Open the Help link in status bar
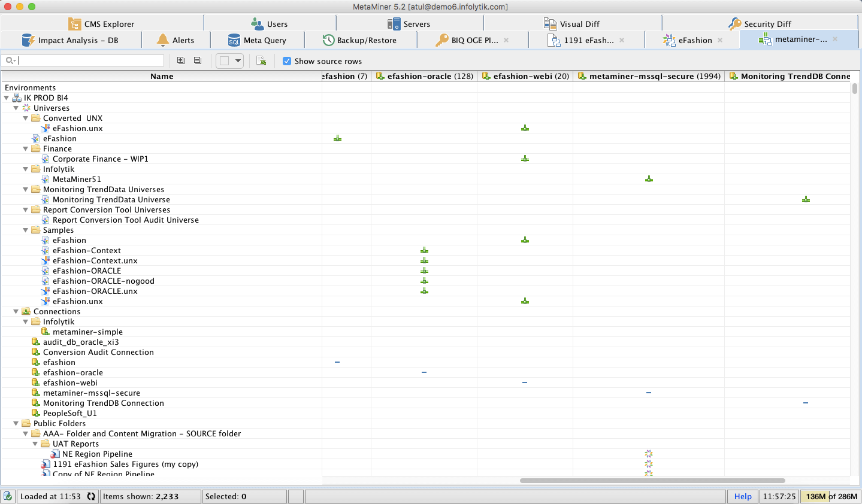Viewport: 862px width, 504px height. point(743,496)
